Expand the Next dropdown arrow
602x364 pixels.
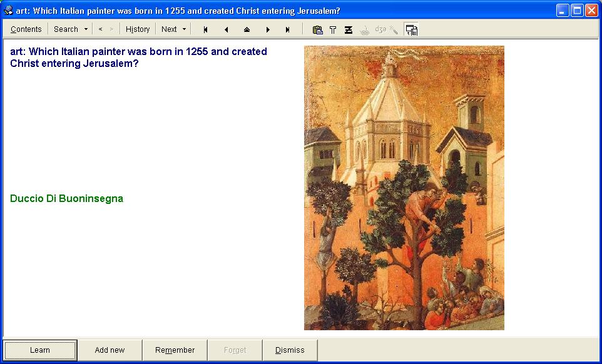tap(184, 29)
